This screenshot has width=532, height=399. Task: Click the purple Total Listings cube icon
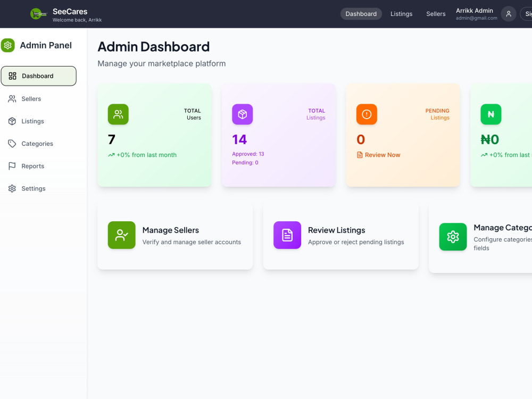242,114
